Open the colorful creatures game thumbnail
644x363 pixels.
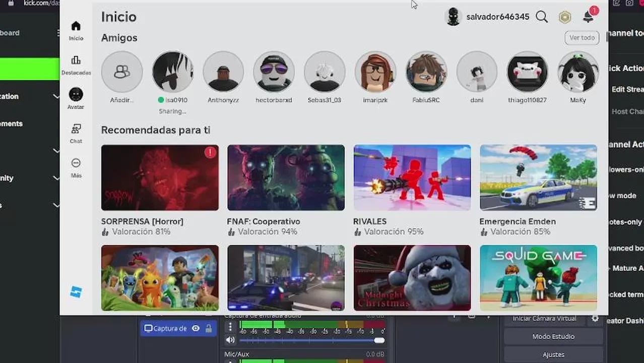pyautogui.click(x=160, y=278)
